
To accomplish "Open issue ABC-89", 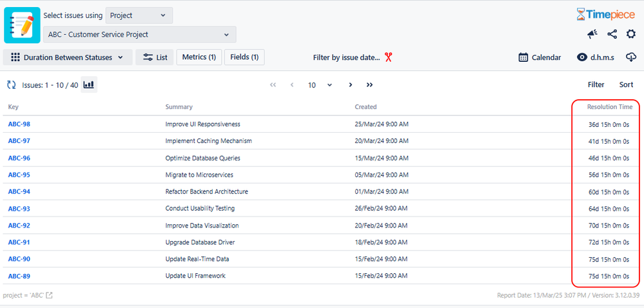I will coord(19,276).
